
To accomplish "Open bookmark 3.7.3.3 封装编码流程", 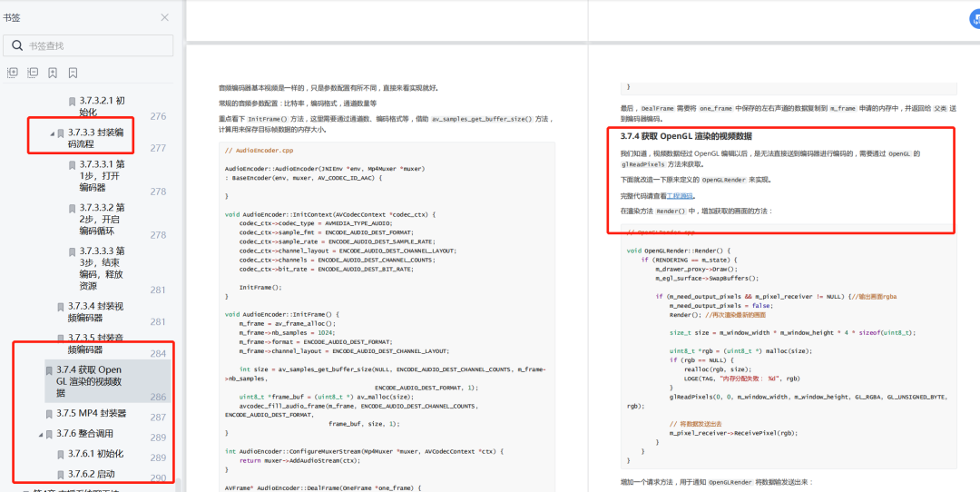I will click(x=95, y=138).
